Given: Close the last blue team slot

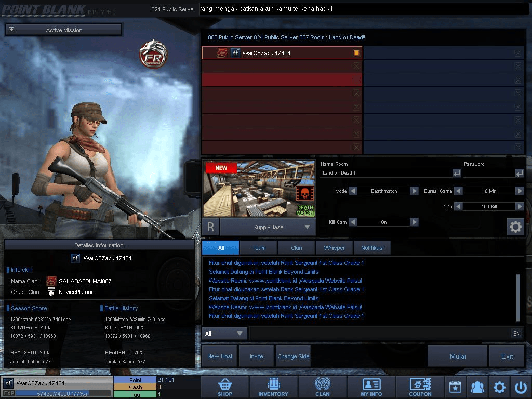Looking at the screenshot, I should (x=518, y=147).
